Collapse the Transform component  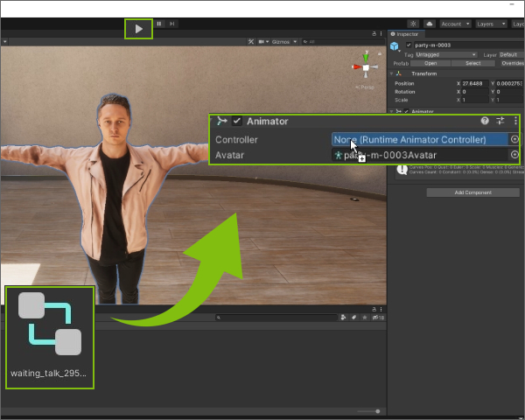point(391,73)
